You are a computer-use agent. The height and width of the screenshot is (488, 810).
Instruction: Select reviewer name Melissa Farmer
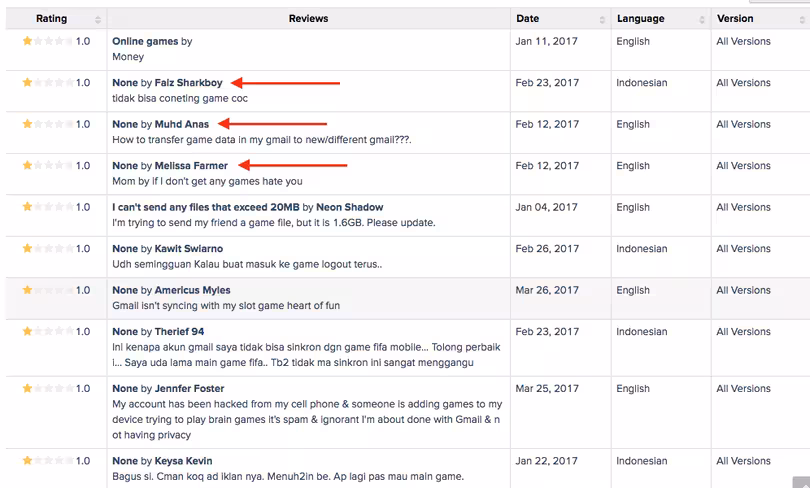point(191,166)
